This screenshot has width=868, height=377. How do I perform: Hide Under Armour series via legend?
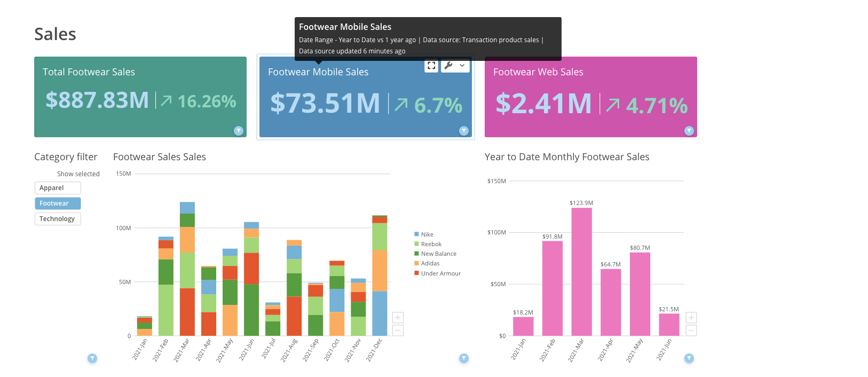[x=440, y=273]
